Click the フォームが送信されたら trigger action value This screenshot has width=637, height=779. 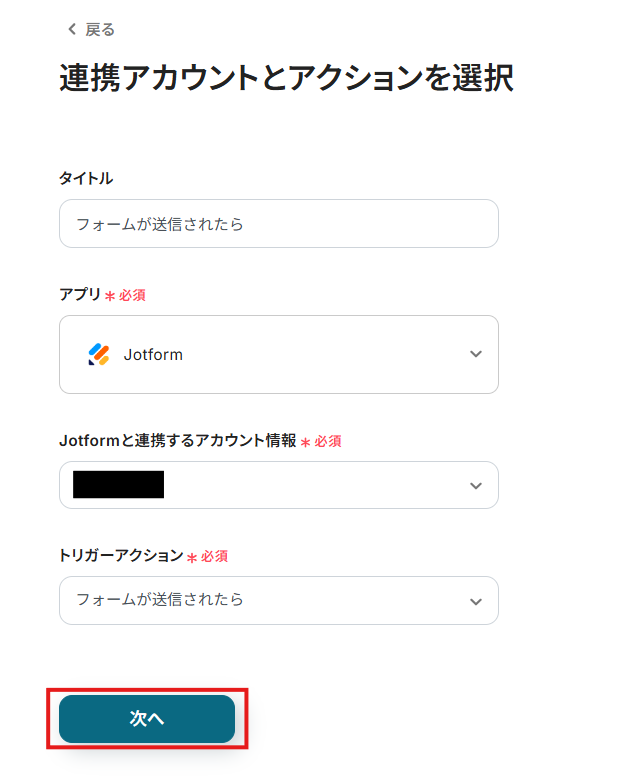(x=160, y=600)
